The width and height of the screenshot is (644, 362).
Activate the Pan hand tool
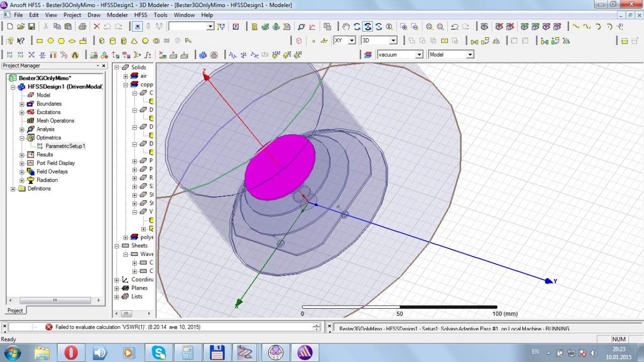346,27
